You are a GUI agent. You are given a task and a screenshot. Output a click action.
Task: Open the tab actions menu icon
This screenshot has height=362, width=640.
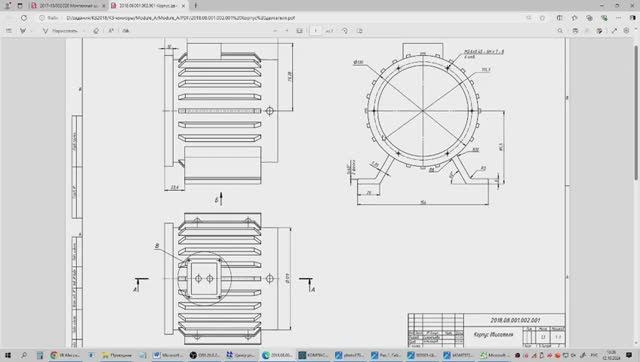click(20, 6)
